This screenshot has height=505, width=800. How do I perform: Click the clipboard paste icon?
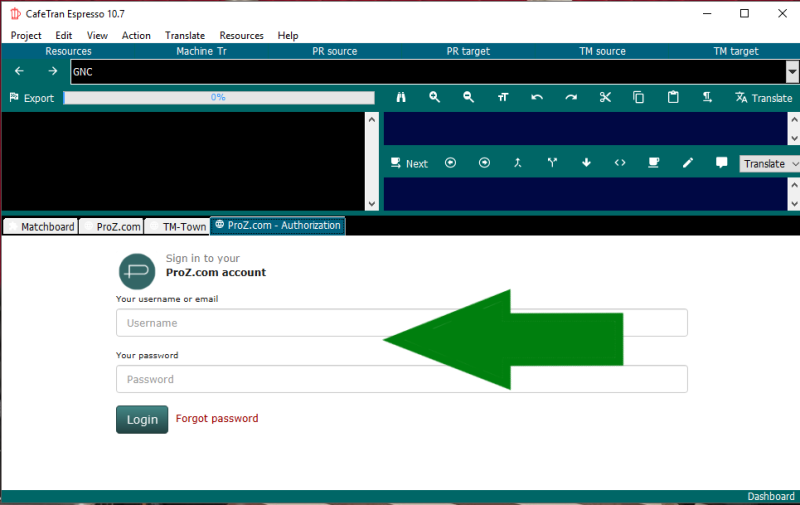[673, 97]
